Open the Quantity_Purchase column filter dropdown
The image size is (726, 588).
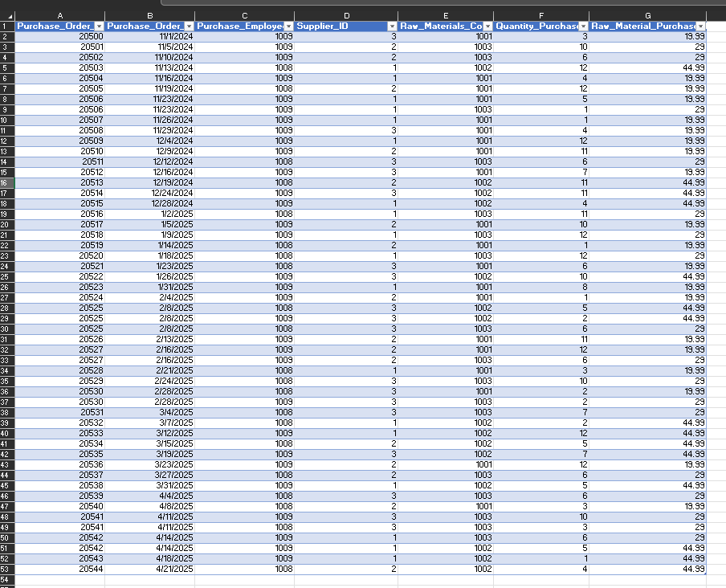pyautogui.click(x=583, y=27)
